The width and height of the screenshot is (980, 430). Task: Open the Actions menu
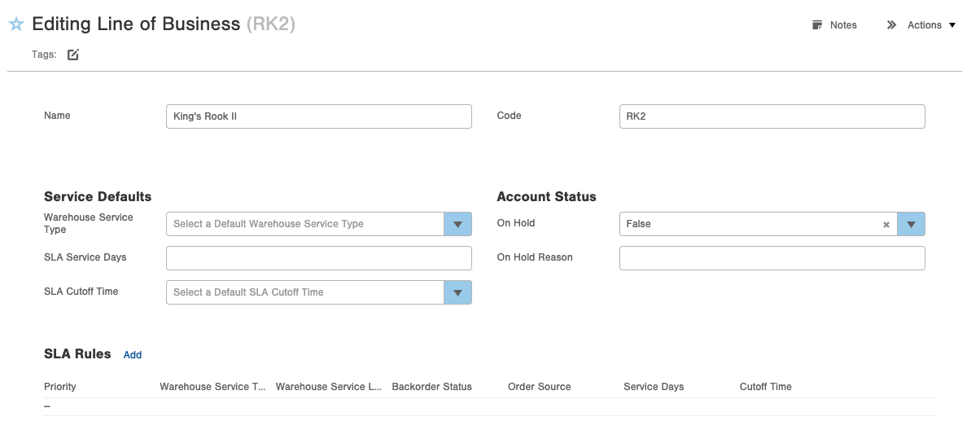pos(925,25)
